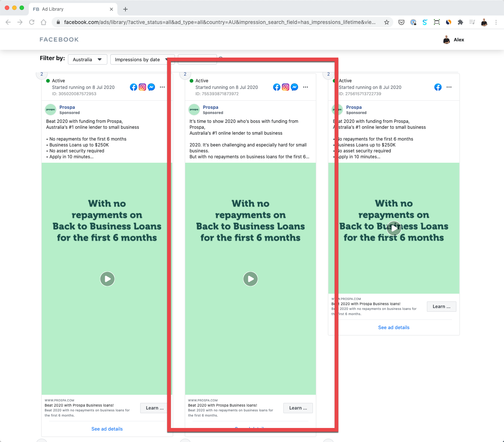Click the 'Filter by:' label
The height and width of the screenshot is (442, 504).
[52, 58]
